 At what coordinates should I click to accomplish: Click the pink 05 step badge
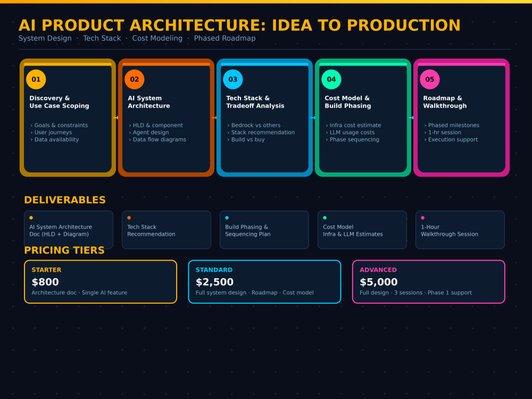tap(429, 79)
